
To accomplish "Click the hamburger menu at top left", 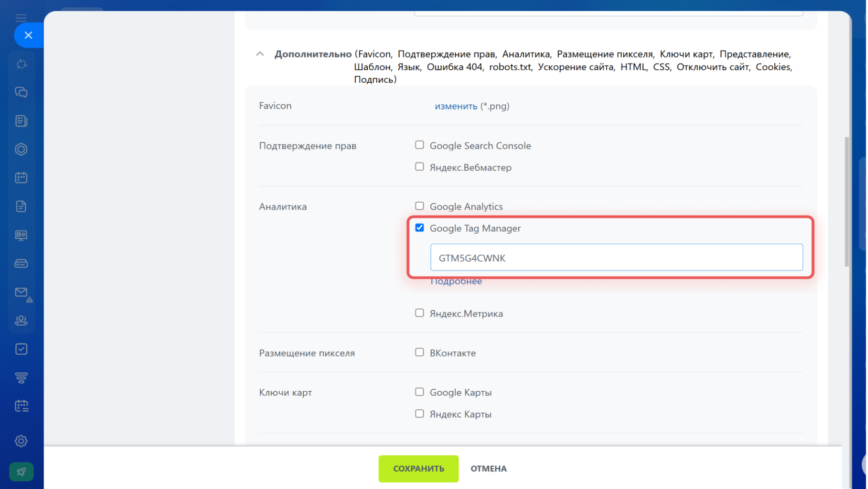I will point(21,18).
